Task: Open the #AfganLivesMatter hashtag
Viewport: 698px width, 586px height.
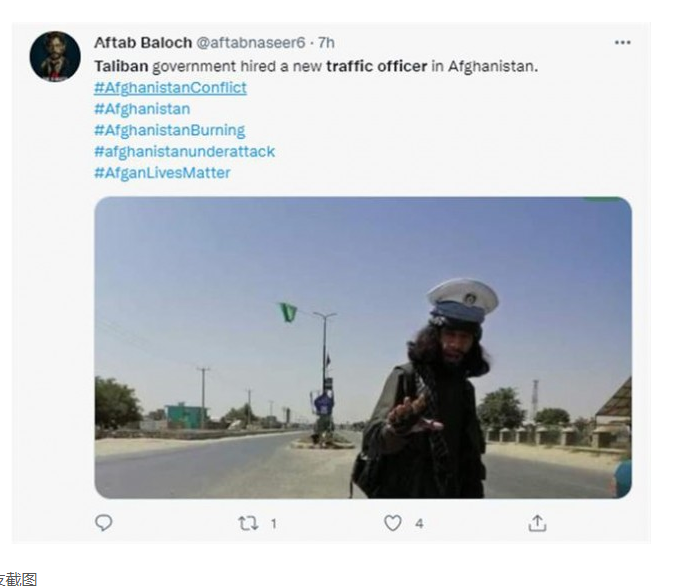Action: click(162, 173)
